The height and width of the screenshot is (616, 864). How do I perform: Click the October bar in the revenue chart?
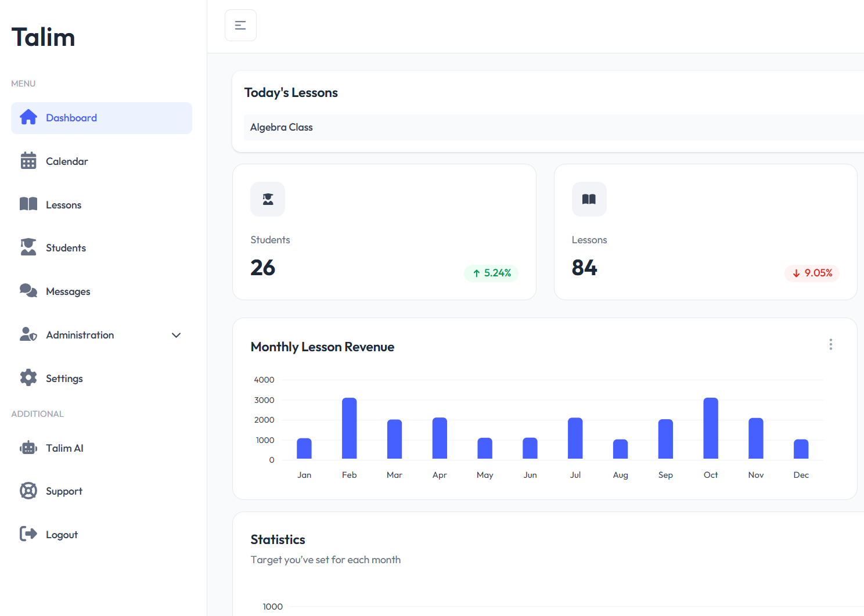pos(710,430)
